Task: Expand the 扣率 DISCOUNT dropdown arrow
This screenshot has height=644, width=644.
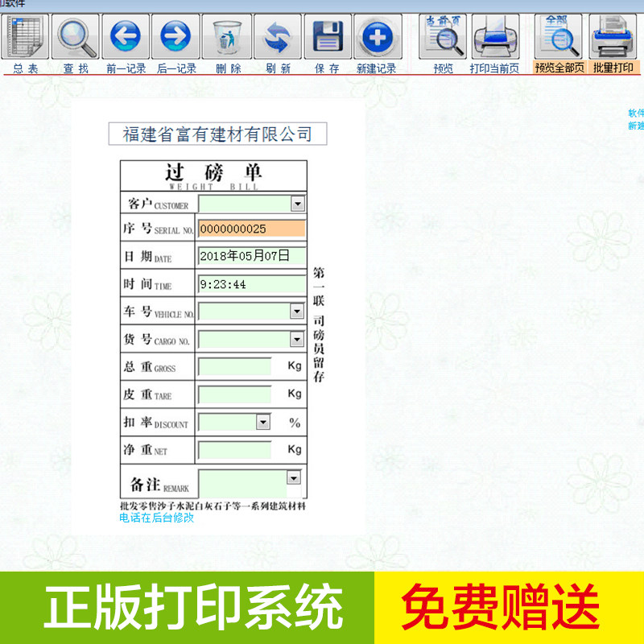Action: (263, 422)
